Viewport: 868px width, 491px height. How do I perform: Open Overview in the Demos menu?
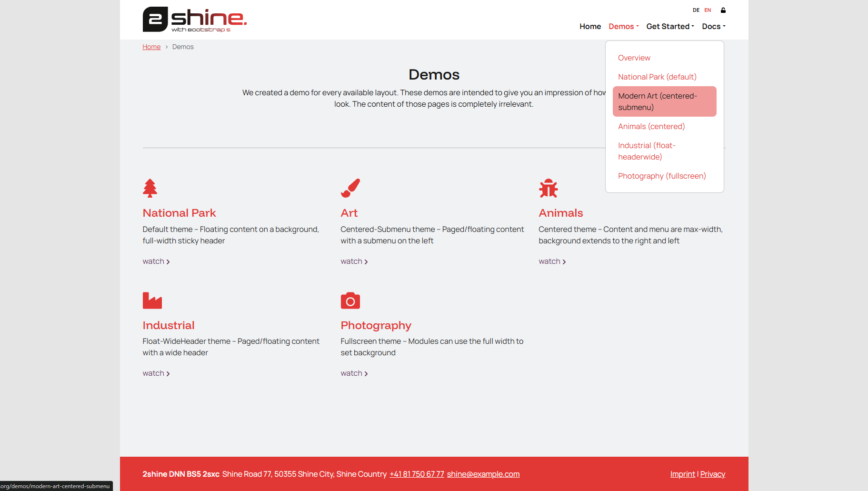[x=634, y=58]
